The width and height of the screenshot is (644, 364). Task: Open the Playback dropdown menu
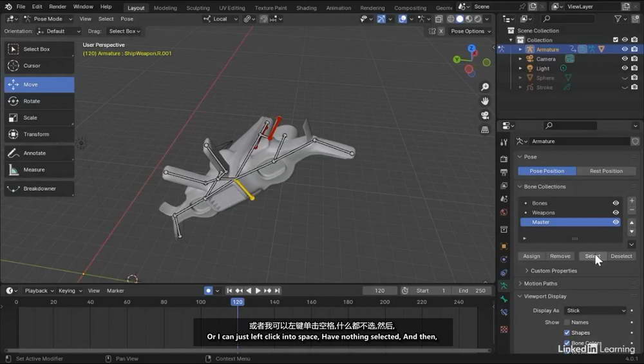[39, 291]
